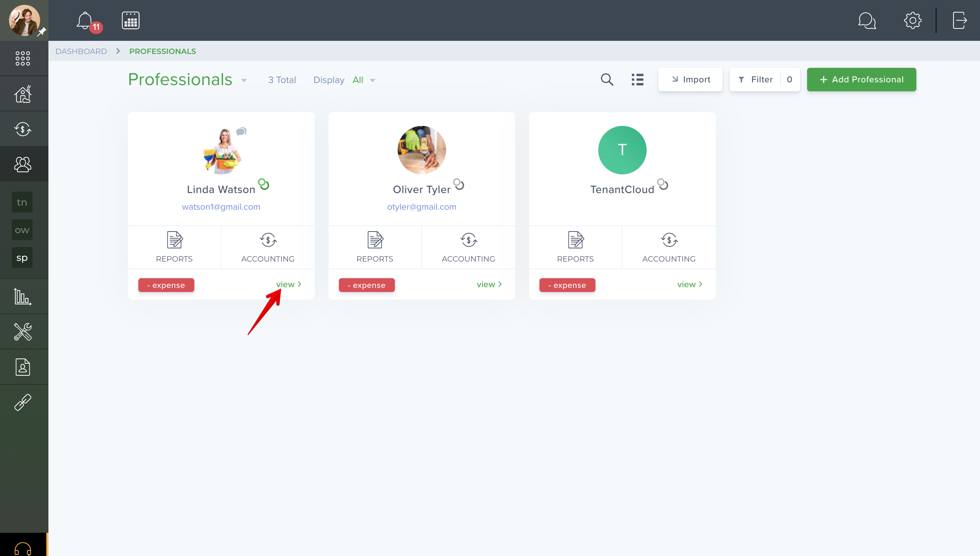Image resolution: width=980 pixels, height=556 pixels.
Task: Open the Filter button
Action: [764, 80]
